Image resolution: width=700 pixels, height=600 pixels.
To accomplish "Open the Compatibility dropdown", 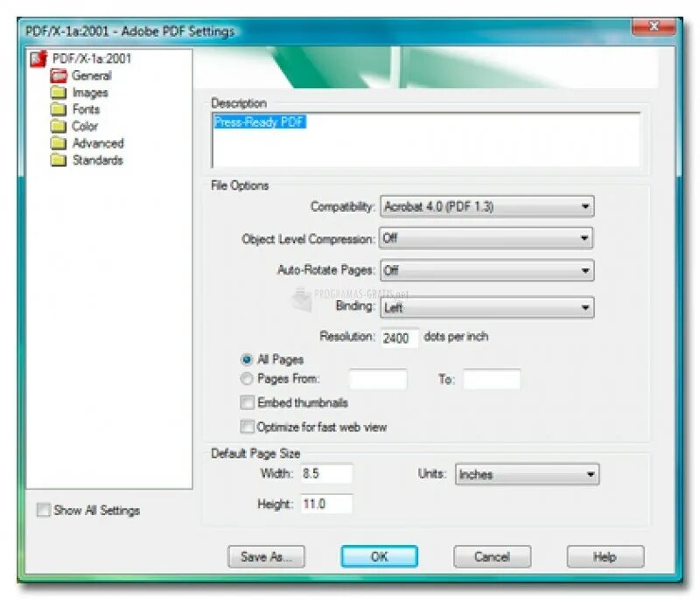I will pos(487,206).
